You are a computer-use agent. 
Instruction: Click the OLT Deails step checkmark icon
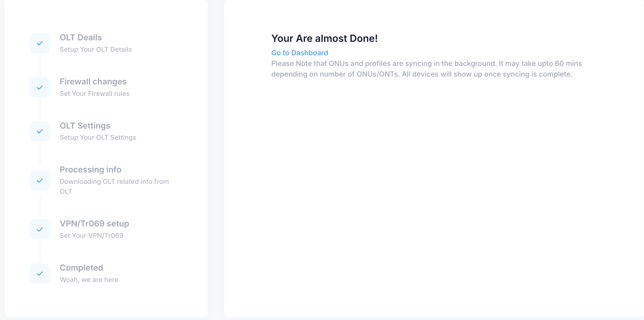tap(40, 43)
